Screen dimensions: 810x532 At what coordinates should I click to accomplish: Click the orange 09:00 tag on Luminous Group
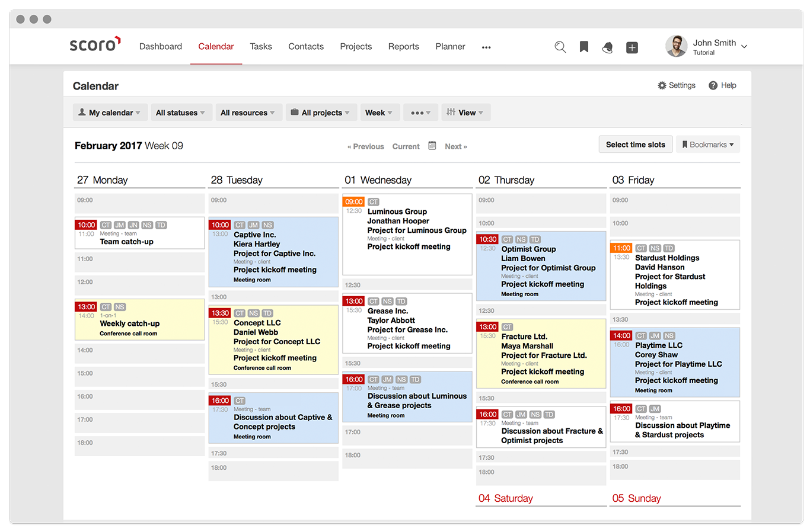coord(354,202)
